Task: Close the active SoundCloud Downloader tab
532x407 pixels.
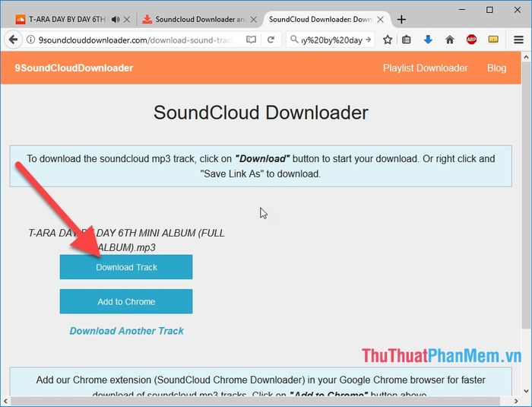Action: pos(380,19)
